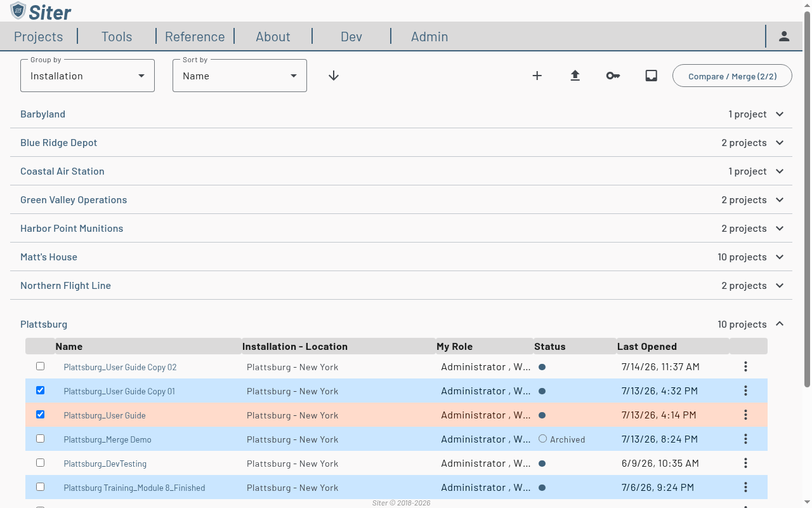Screen dimensions: 812x508
Task: Open options menu for Plattsburg_User Guide Copy 02
Action: coord(745,366)
